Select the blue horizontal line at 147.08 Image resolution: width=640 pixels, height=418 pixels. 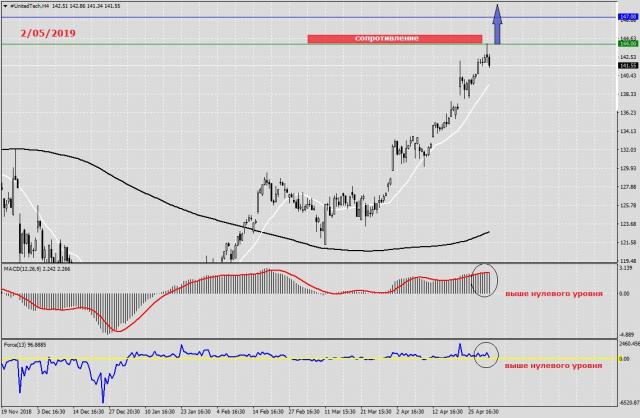pos(250,17)
